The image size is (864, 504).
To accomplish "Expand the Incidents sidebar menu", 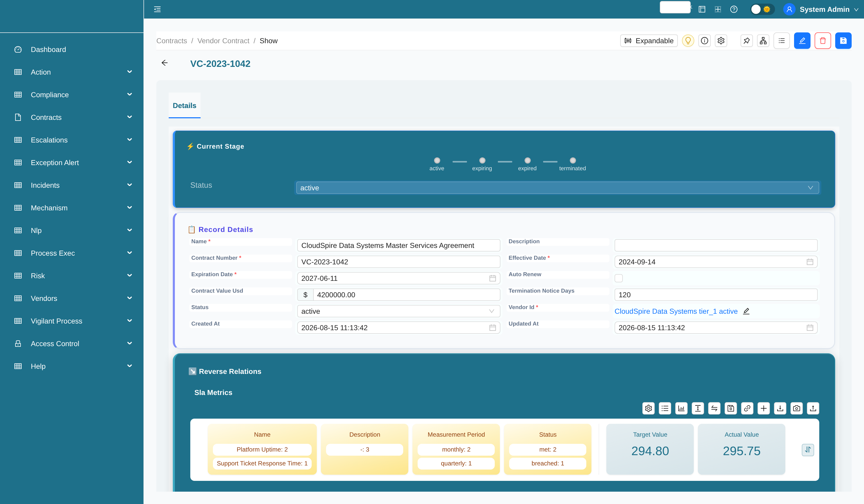I will click(72, 185).
